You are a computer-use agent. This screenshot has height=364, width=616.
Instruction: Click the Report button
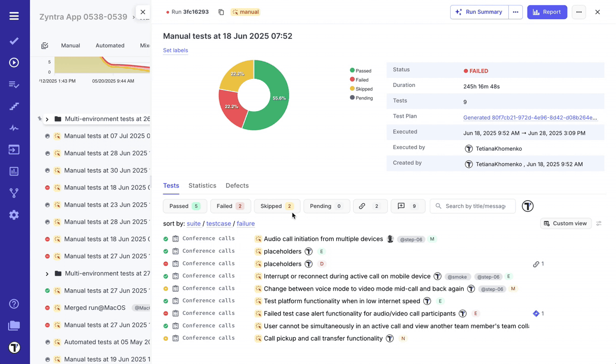point(547,12)
